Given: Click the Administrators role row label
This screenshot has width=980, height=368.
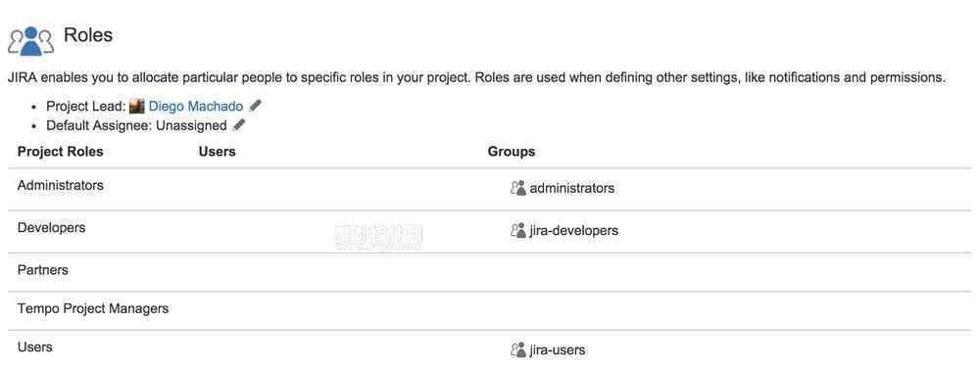Looking at the screenshot, I should 61,185.
